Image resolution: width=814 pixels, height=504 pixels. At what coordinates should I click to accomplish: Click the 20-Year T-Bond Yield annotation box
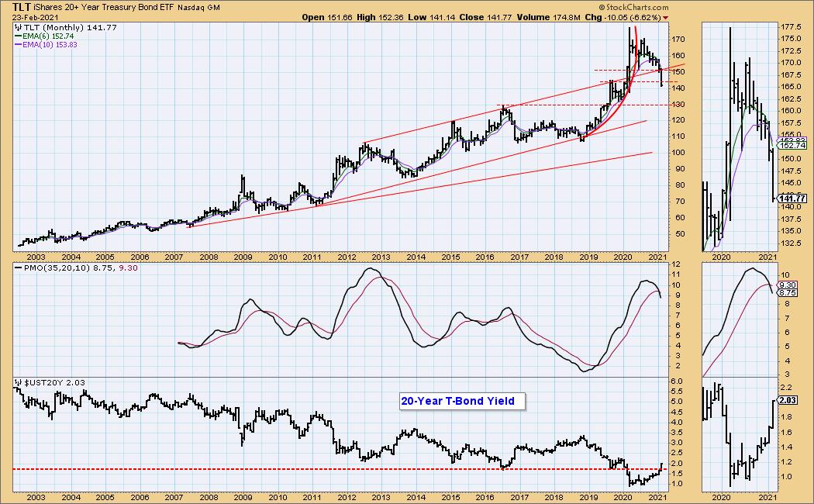pos(462,401)
